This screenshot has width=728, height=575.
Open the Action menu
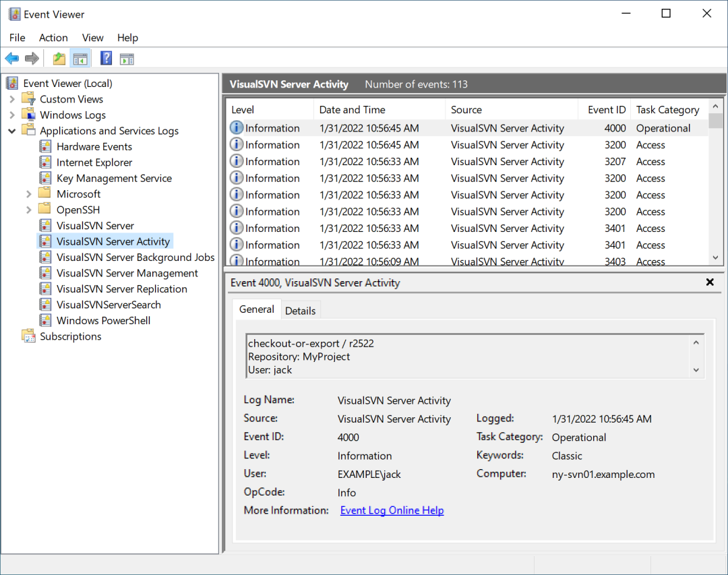click(x=53, y=38)
